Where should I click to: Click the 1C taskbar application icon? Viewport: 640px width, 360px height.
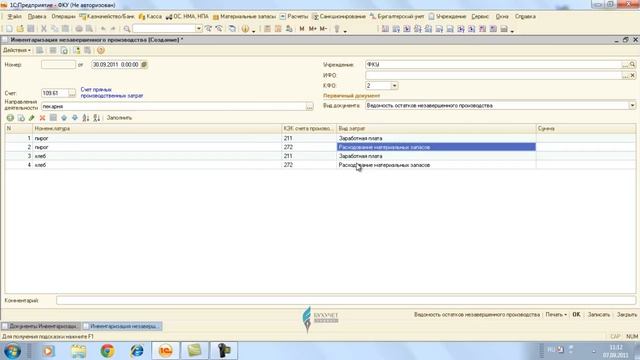(165, 351)
